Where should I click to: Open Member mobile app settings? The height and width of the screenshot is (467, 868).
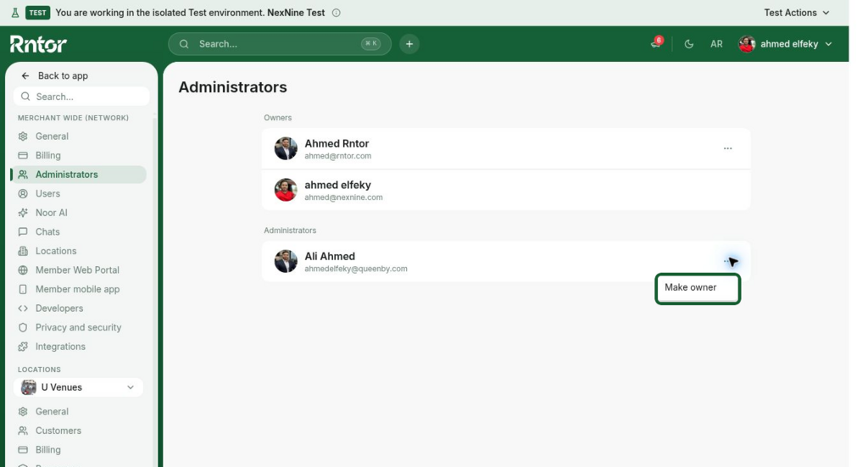click(79, 289)
